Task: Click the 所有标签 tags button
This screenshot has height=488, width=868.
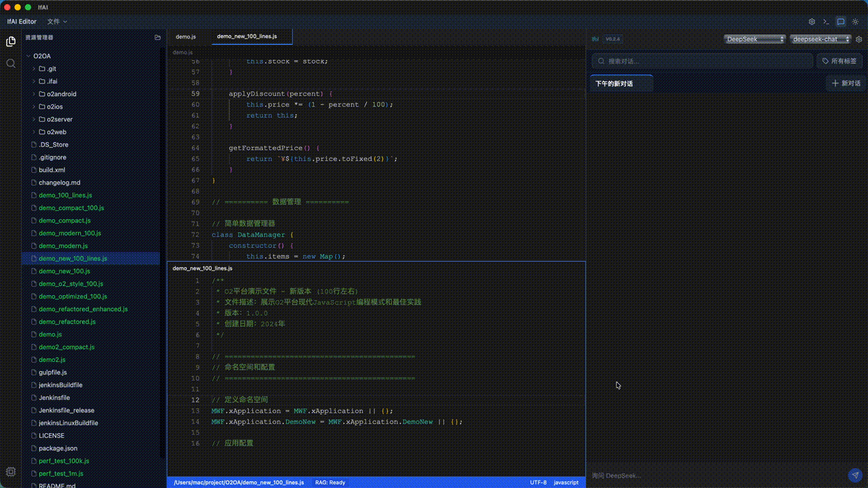Action: pos(839,60)
